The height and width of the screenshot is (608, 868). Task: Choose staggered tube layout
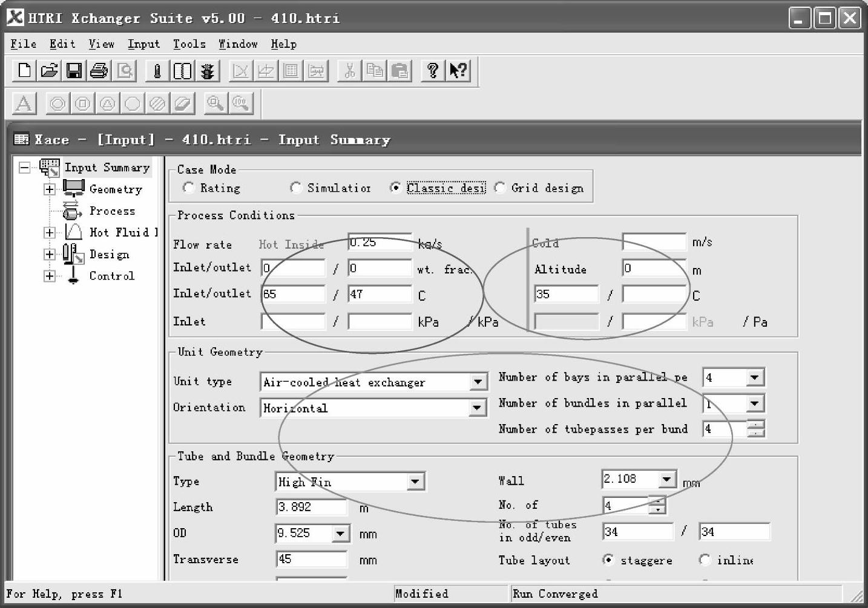608,560
